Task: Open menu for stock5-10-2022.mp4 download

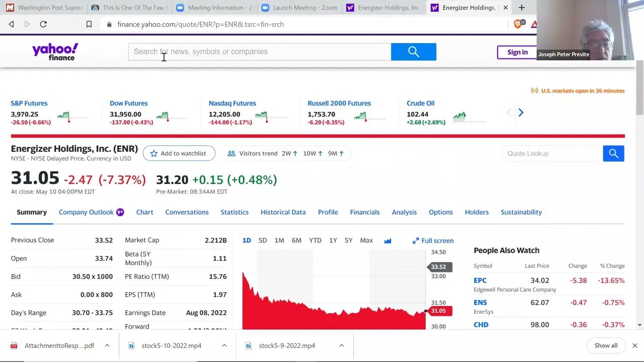Action: [x=224, y=345]
